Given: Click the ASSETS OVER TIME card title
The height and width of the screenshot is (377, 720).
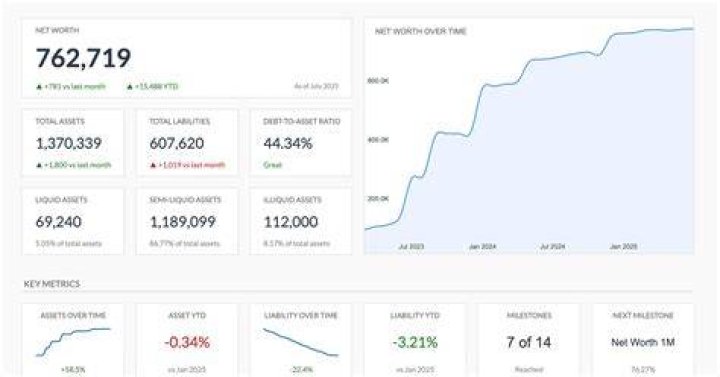Looking at the screenshot, I should (x=73, y=315).
